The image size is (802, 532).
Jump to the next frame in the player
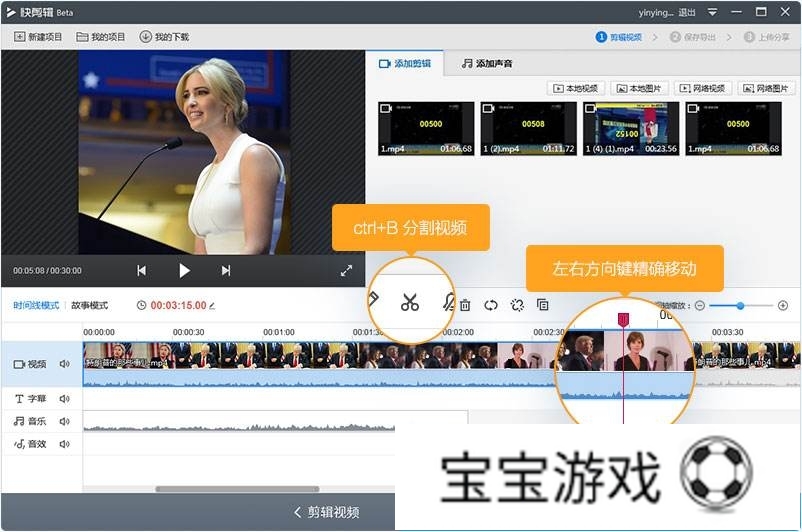click(226, 271)
